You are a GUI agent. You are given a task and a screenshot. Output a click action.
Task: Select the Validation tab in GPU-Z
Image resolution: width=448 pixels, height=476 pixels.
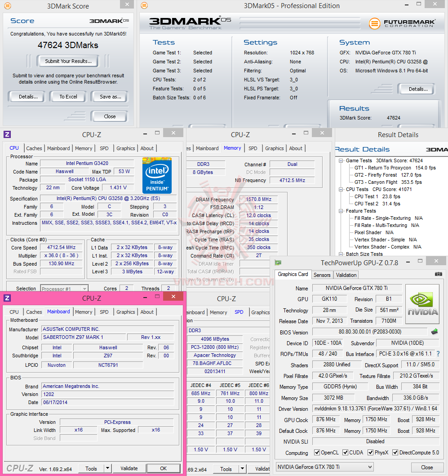coord(346,275)
